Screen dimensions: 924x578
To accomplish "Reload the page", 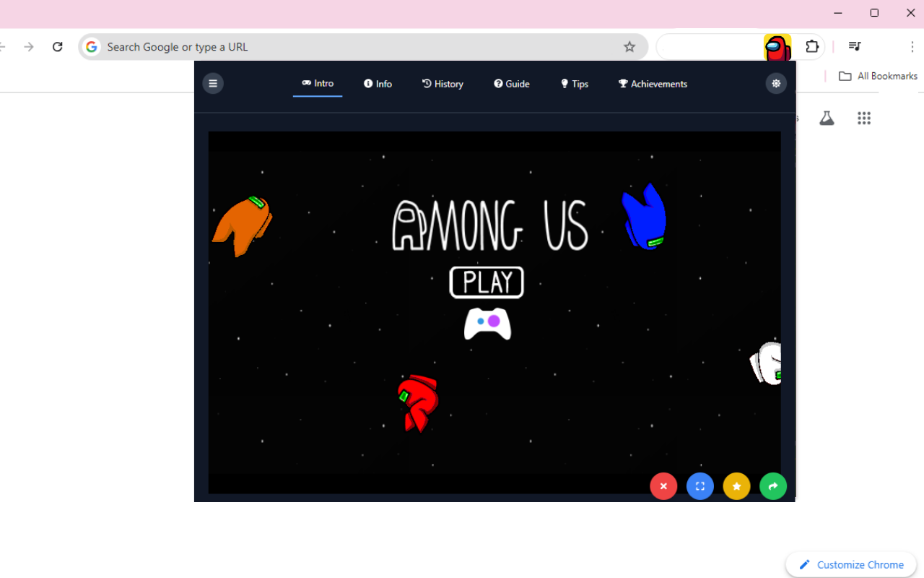I will coord(58,47).
